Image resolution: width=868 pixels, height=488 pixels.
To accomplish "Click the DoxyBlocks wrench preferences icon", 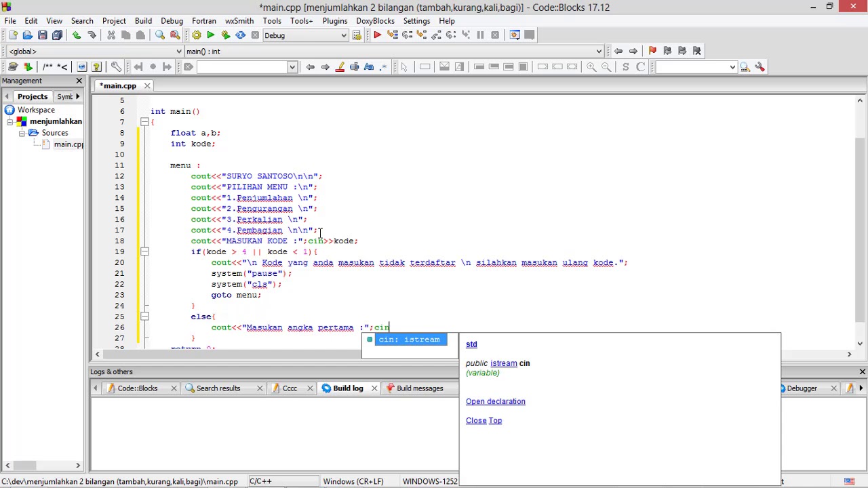I will tap(116, 66).
